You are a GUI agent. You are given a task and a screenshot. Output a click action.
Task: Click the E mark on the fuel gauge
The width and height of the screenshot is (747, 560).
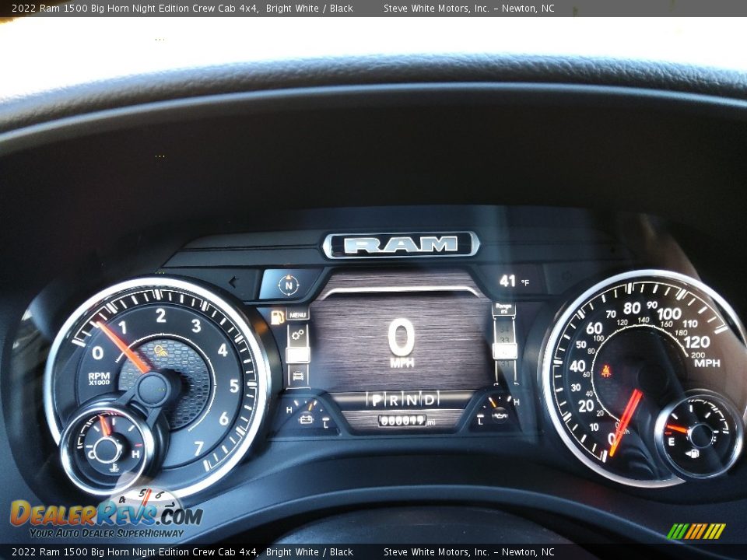672,442
